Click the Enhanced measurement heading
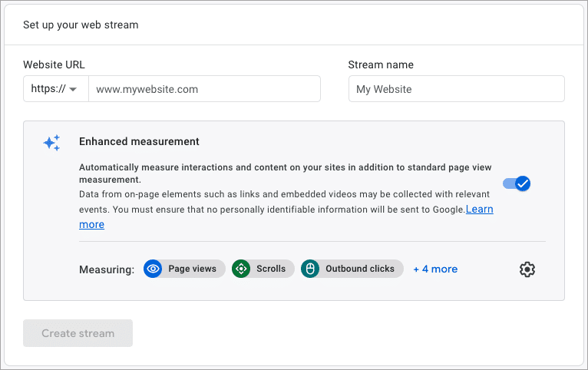This screenshot has width=588, height=370. point(139,142)
